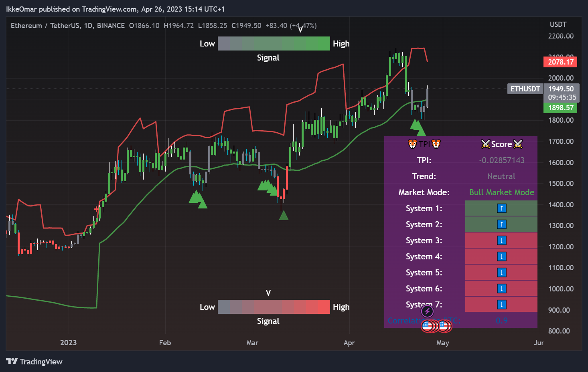Click the Ethereum / TetherUS chart title
The height and width of the screenshot is (372, 588).
pyautogui.click(x=68, y=25)
